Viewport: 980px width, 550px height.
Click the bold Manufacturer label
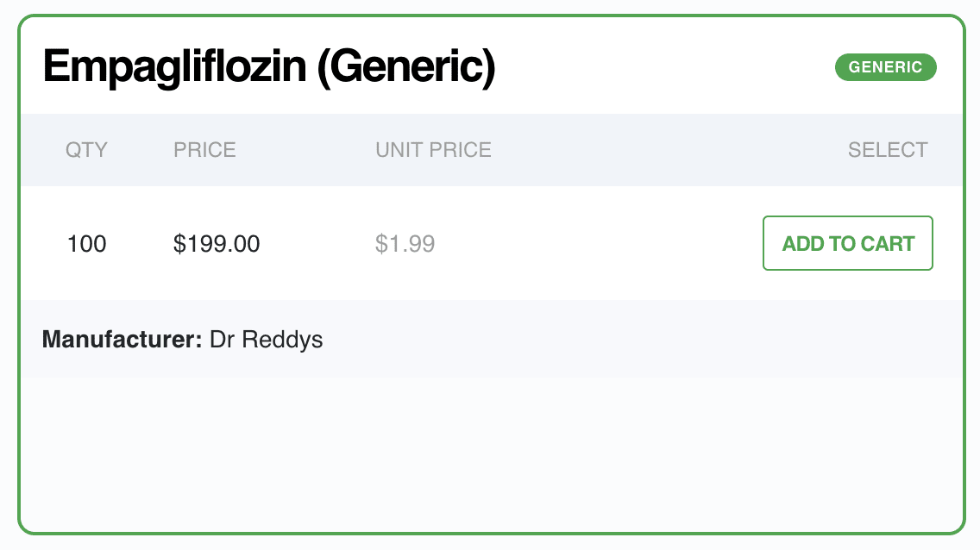122,340
